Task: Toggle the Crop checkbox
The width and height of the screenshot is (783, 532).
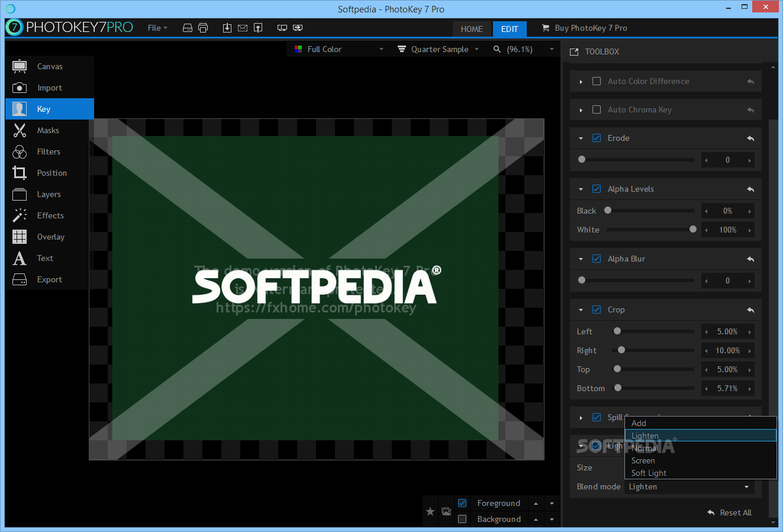Action: tap(597, 309)
